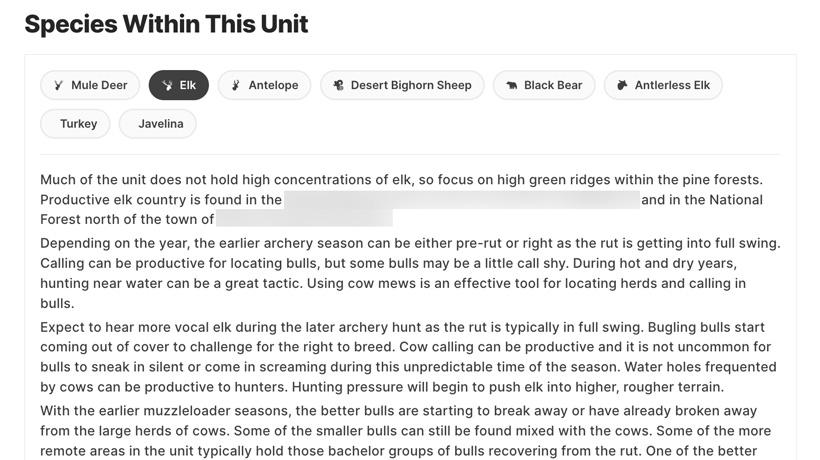This screenshot has height=460, width=820.
Task: Click the paragraph starting "Depending on the year"
Action: point(410,273)
